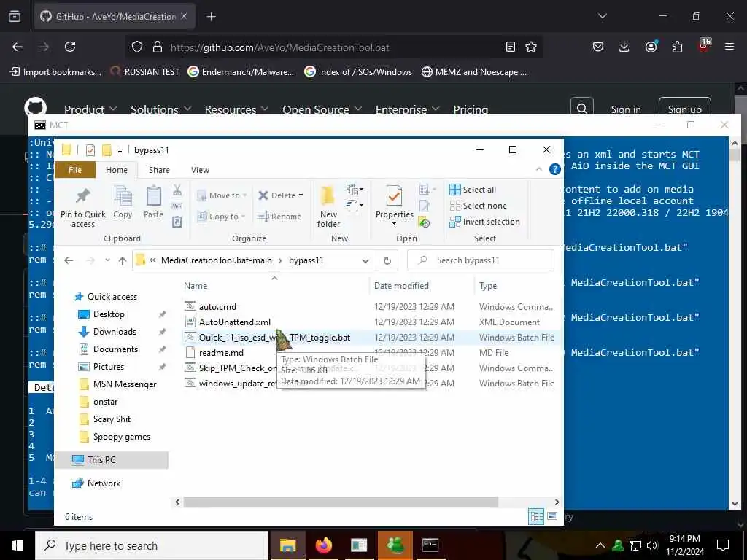Refresh the bypass11 folder view
This screenshot has height=560, width=747.
(387, 260)
